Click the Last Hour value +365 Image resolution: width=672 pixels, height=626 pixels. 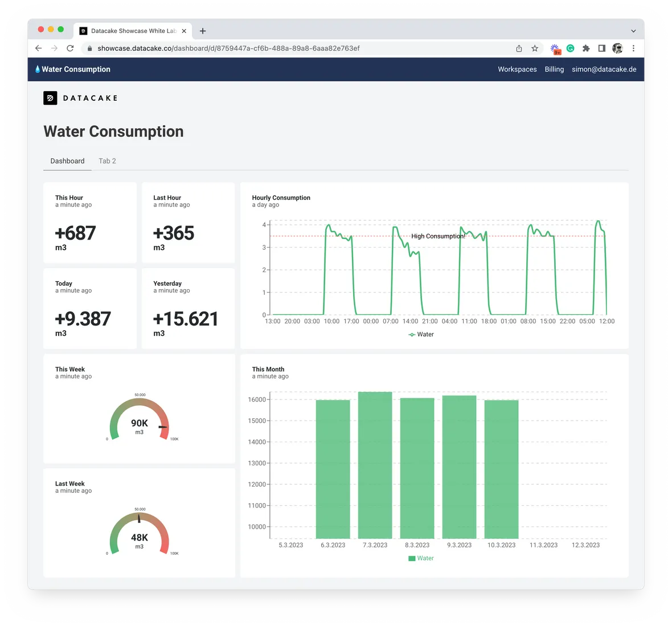pyautogui.click(x=174, y=233)
